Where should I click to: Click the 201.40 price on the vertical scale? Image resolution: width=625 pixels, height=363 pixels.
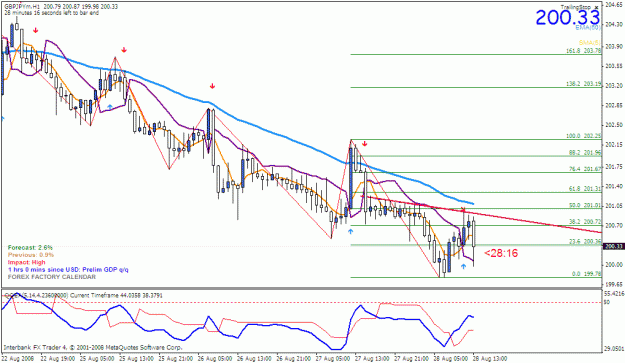click(614, 186)
